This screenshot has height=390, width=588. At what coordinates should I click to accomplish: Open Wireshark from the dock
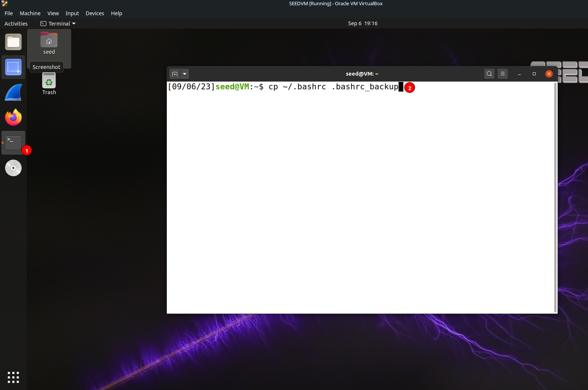point(13,93)
